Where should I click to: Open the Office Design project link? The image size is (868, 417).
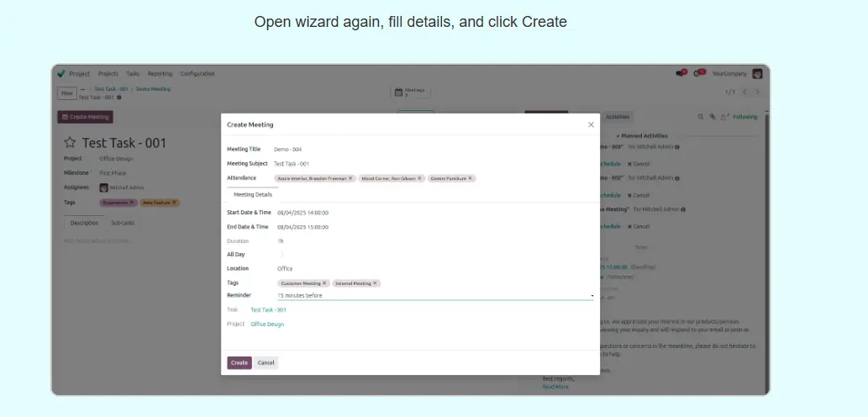[x=267, y=324]
